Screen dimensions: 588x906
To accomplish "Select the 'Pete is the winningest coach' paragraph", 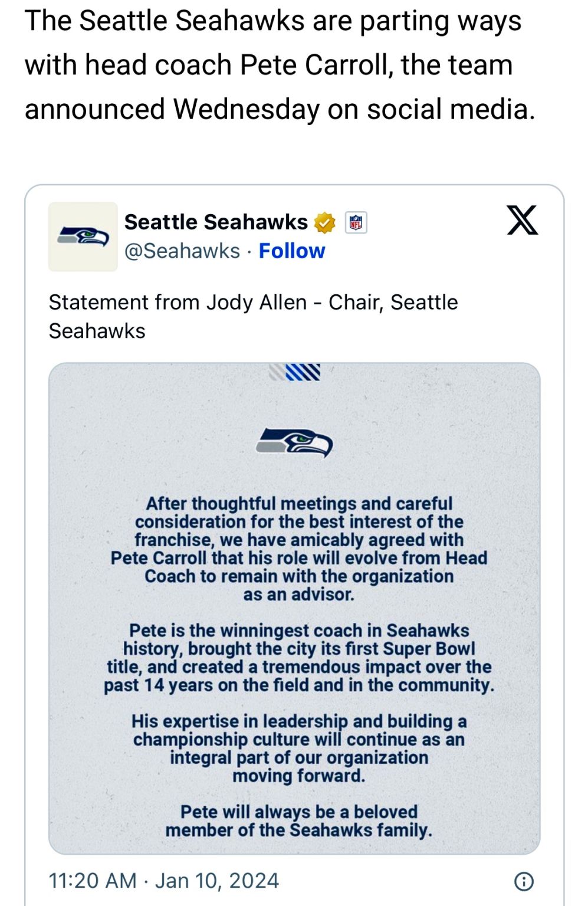I will pyautogui.click(x=299, y=658).
